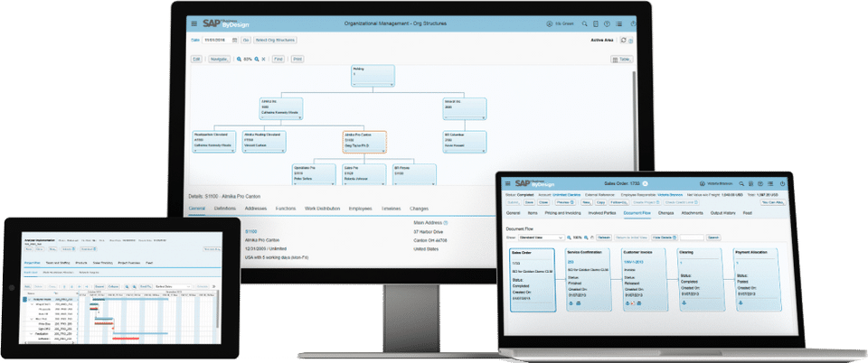Open the list icon in the monitor header
Image resolution: width=868 pixels, height=363 pixels.
618,23
